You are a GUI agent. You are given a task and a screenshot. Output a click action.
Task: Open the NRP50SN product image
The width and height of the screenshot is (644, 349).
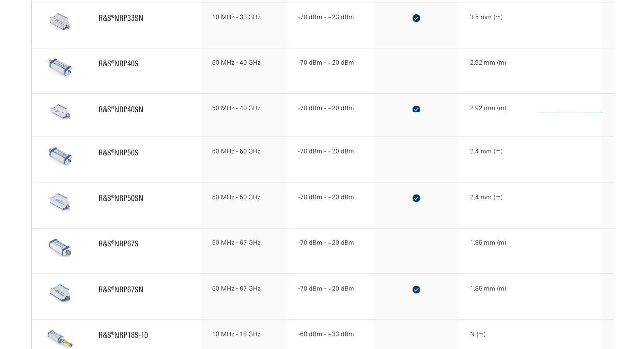(60, 202)
